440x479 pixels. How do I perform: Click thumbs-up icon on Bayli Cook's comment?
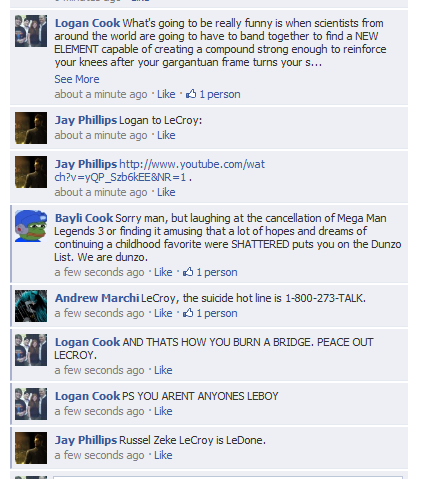(188, 272)
